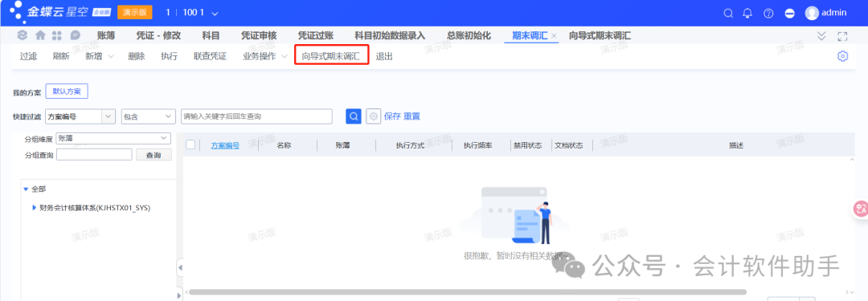Click the horizontal scrollbar below the table
The image size is (868, 301).
point(467,291)
